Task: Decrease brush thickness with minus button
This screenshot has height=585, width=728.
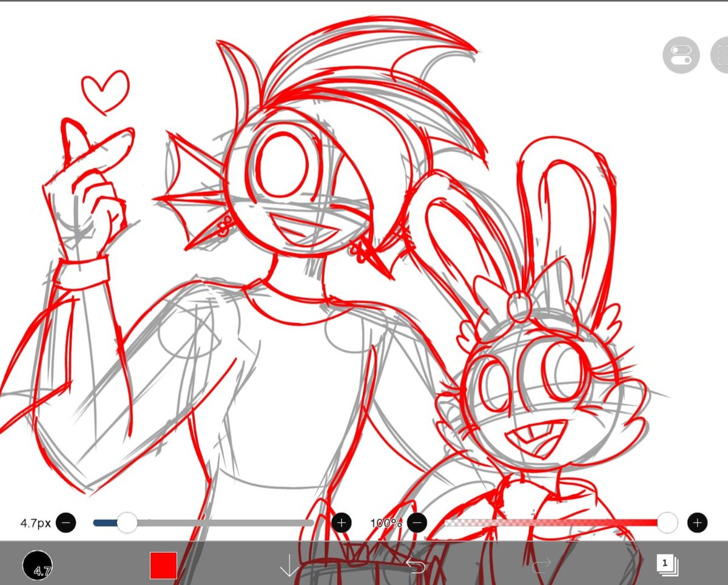Action: coord(66,522)
